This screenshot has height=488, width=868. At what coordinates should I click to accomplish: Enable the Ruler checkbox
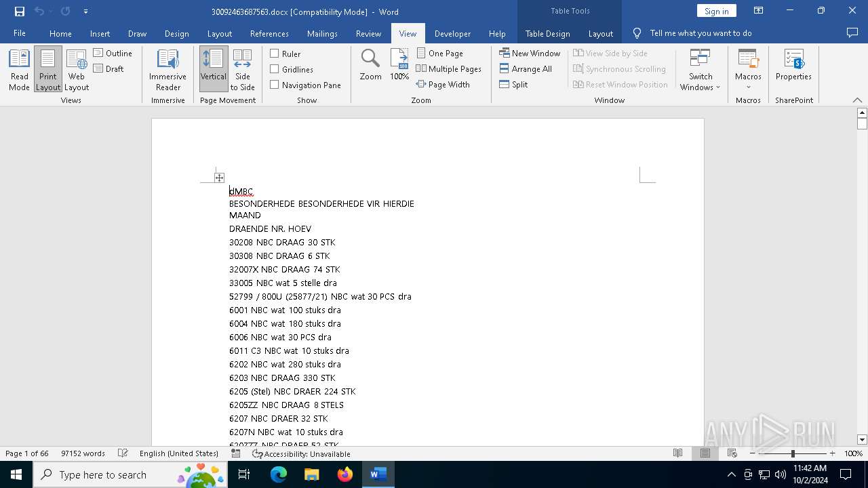point(285,54)
